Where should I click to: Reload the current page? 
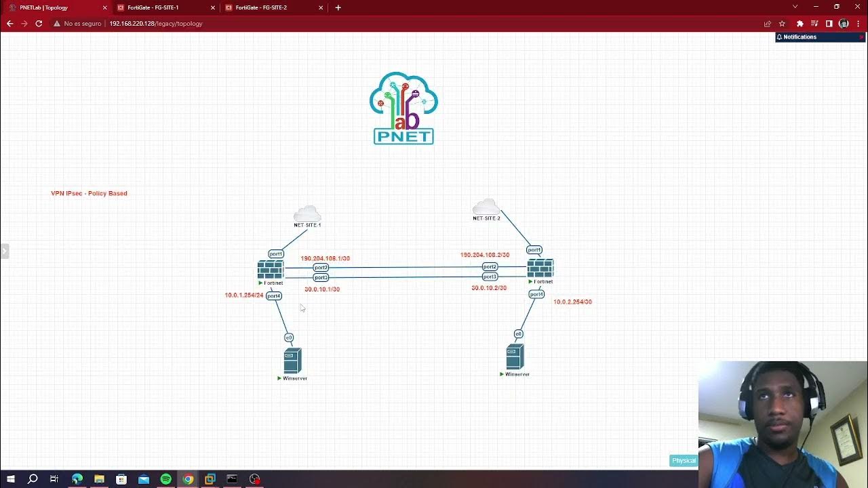click(x=39, y=23)
